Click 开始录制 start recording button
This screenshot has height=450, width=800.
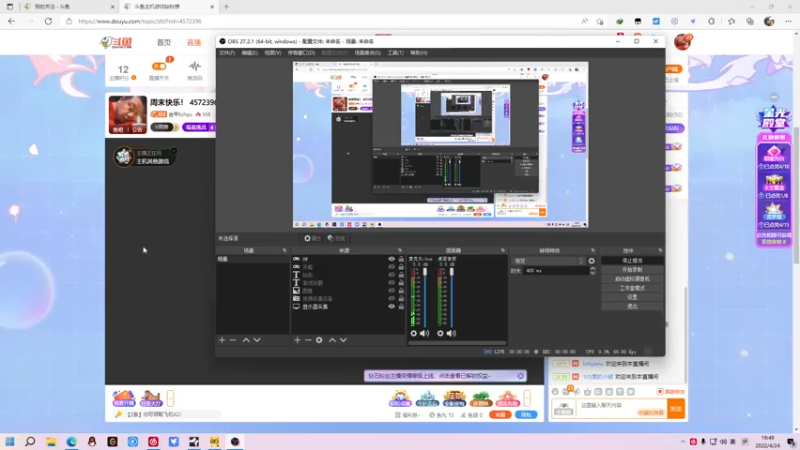click(x=632, y=270)
